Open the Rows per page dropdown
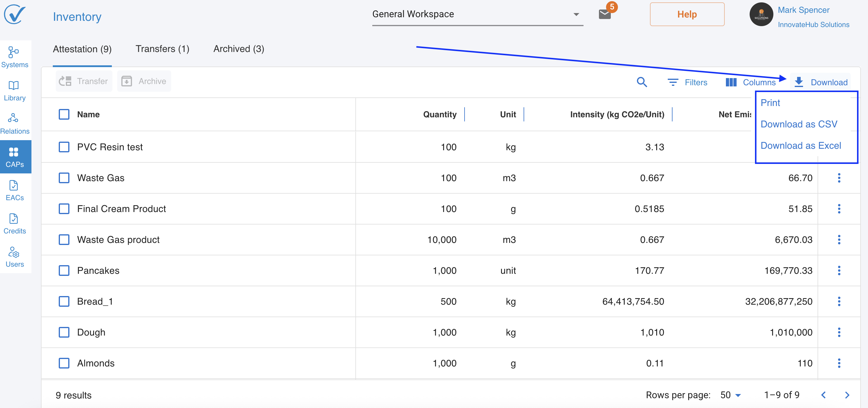This screenshot has height=408, width=868. click(730, 395)
